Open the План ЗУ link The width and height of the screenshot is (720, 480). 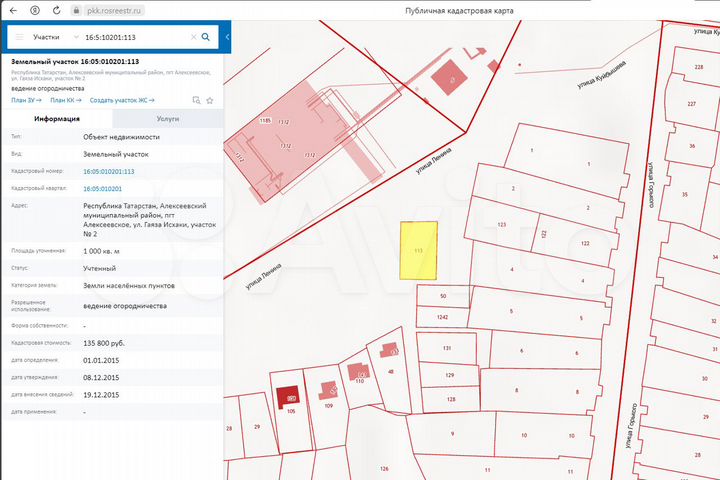coord(24,100)
